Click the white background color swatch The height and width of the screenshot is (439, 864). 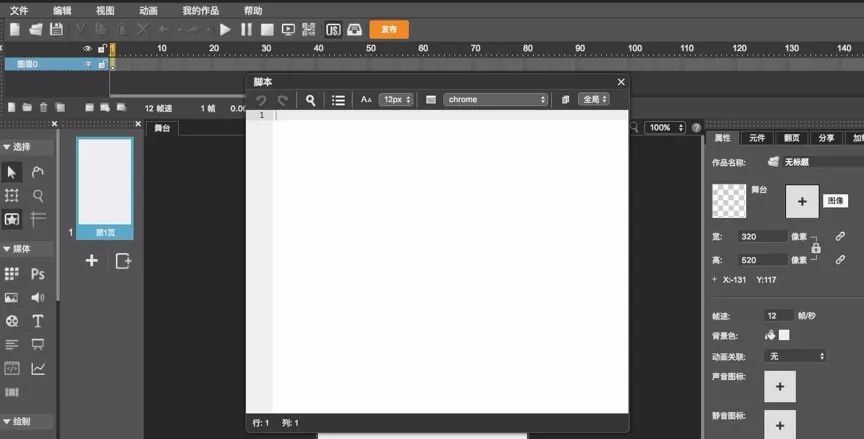(x=784, y=335)
